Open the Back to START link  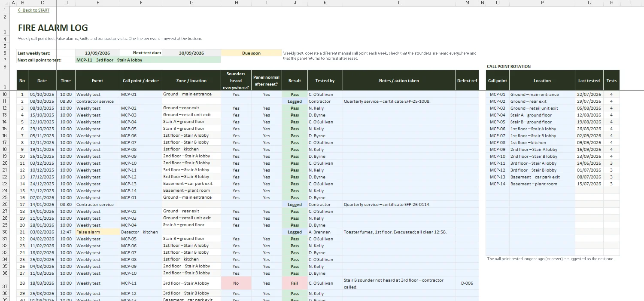[x=33, y=10]
